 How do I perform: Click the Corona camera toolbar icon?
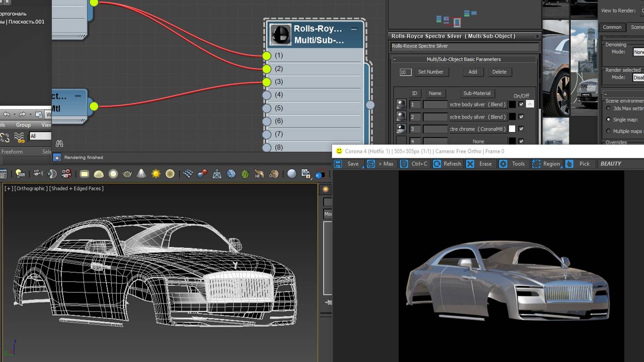tap(38, 174)
